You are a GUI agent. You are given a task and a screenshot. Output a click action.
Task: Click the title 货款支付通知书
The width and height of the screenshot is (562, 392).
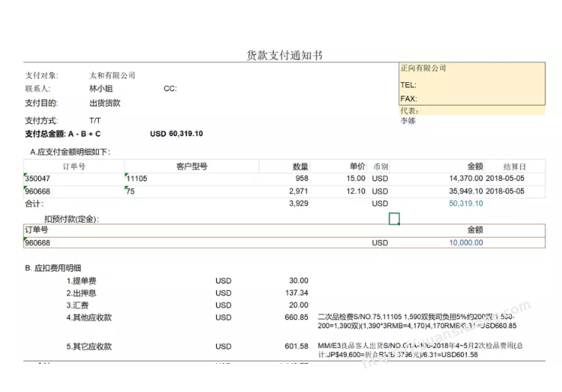point(284,55)
